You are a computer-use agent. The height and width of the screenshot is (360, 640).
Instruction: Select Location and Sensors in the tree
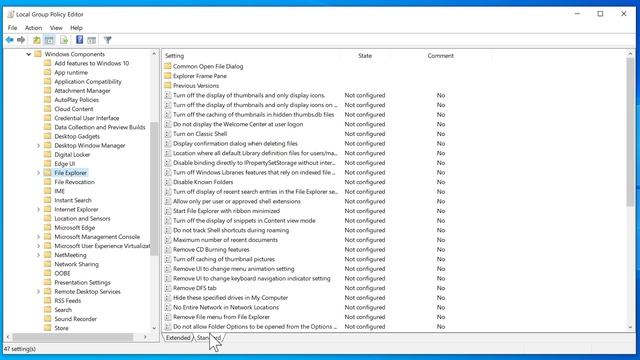[82, 218]
